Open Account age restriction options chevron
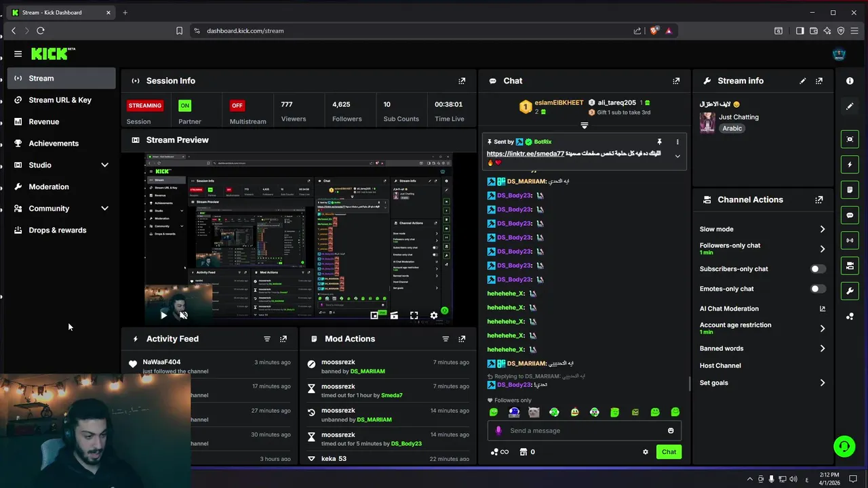 pos(823,328)
